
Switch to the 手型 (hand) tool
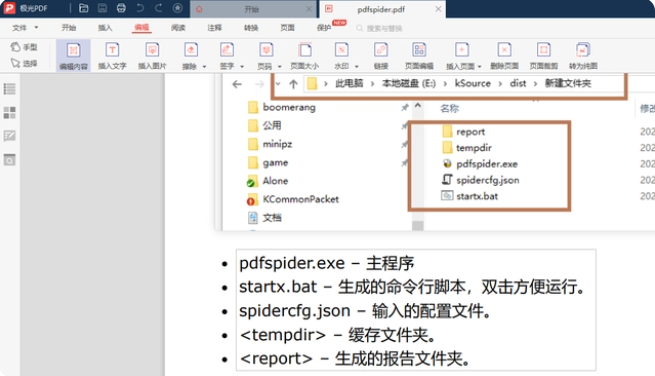click(24, 47)
